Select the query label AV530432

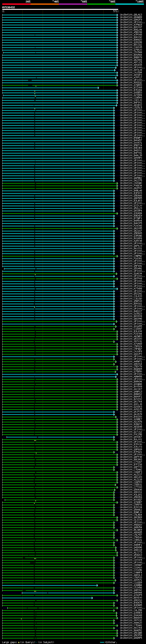point(8,8)
